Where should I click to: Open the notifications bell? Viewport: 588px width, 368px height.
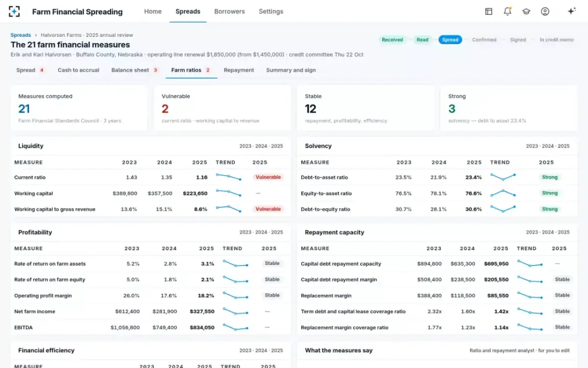click(x=508, y=11)
